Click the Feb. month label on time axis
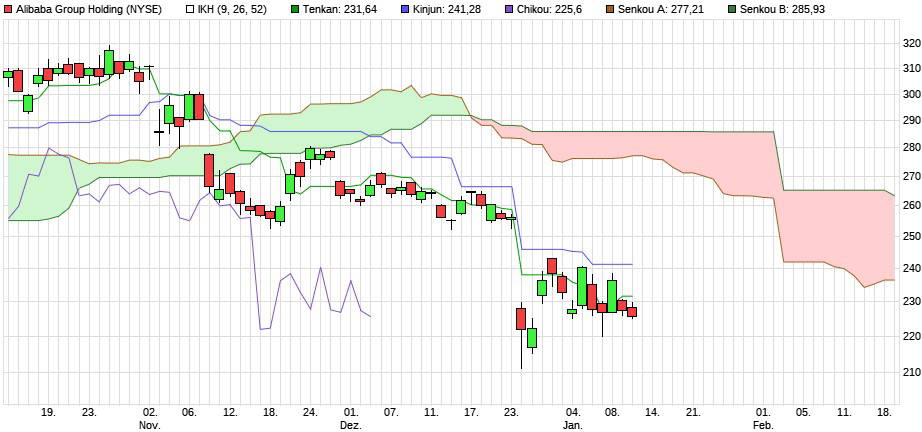 [x=764, y=424]
